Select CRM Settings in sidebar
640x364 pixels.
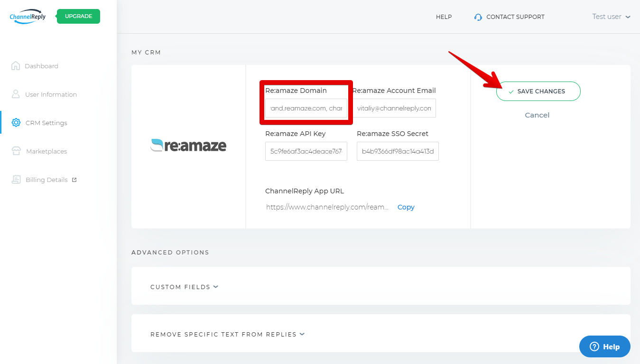[x=46, y=123]
